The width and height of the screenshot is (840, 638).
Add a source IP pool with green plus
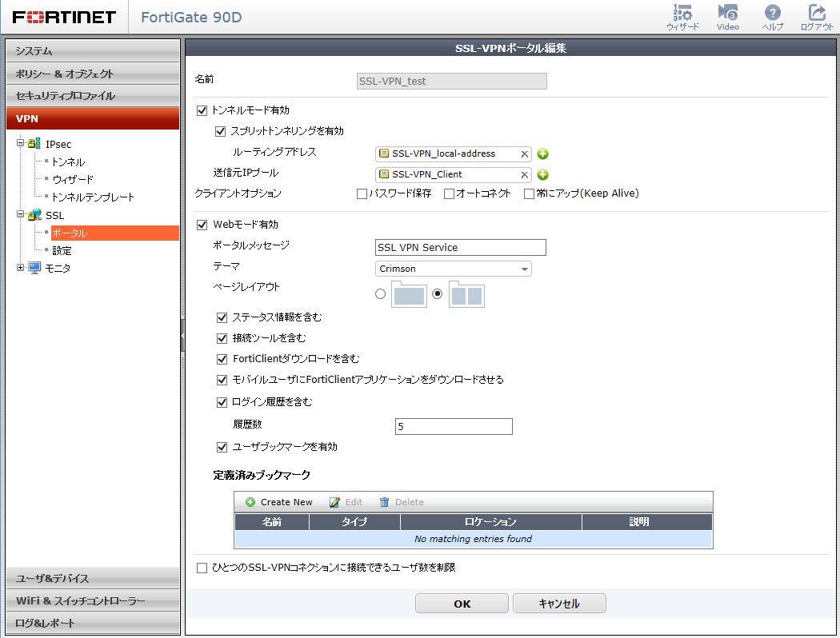(x=542, y=175)
